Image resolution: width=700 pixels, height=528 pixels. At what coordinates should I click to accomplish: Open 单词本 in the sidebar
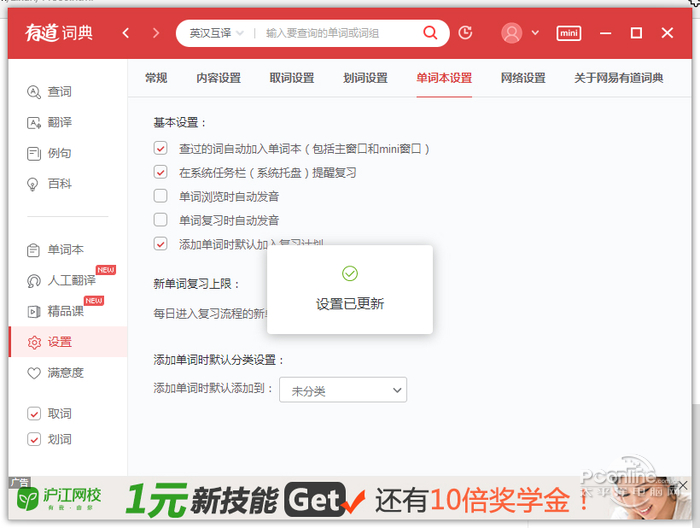pos(55,249)
